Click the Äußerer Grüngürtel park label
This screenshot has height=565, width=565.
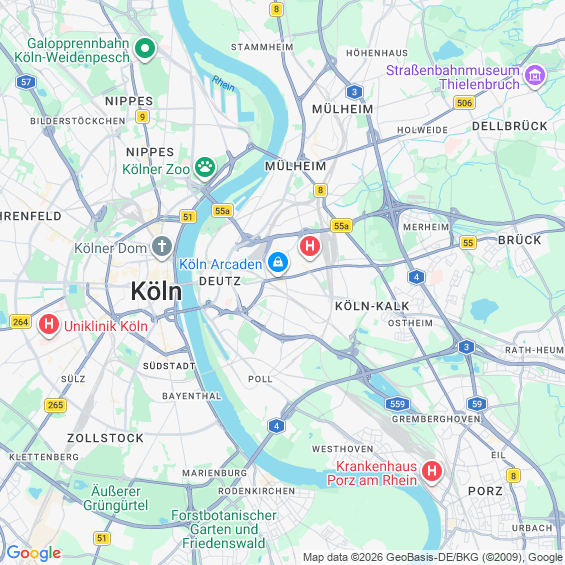click(115, 498)
